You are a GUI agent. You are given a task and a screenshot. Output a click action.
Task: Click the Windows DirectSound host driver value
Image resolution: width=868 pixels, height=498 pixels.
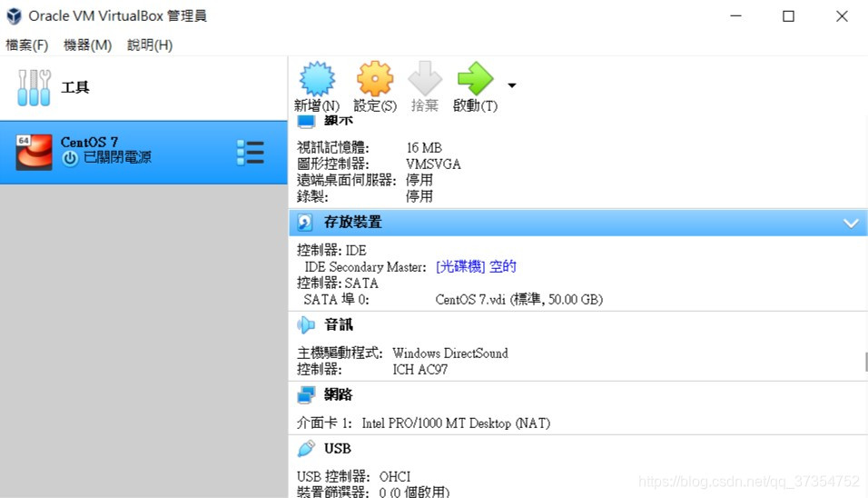tap(450, 354)
